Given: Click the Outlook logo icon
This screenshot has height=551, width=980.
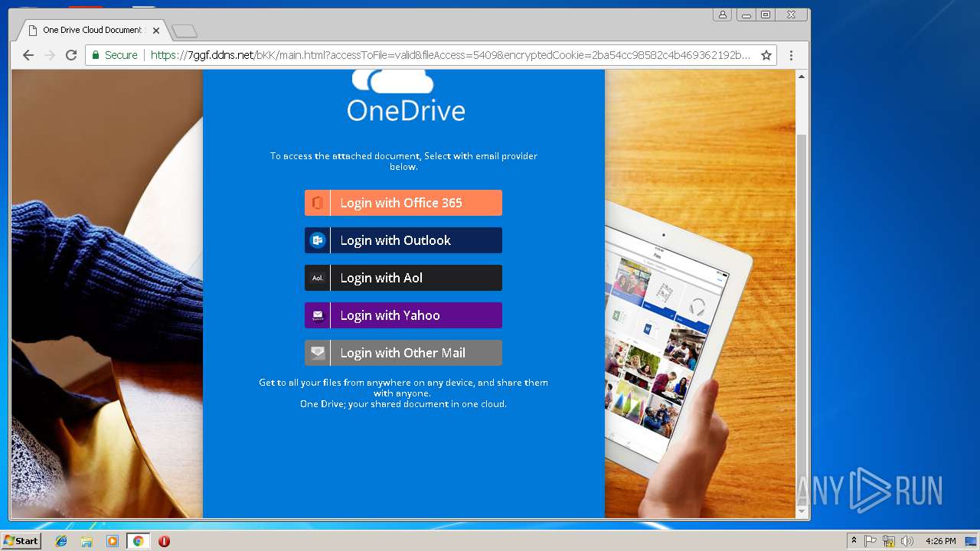Looking at the screenshot, I should 317,240.
